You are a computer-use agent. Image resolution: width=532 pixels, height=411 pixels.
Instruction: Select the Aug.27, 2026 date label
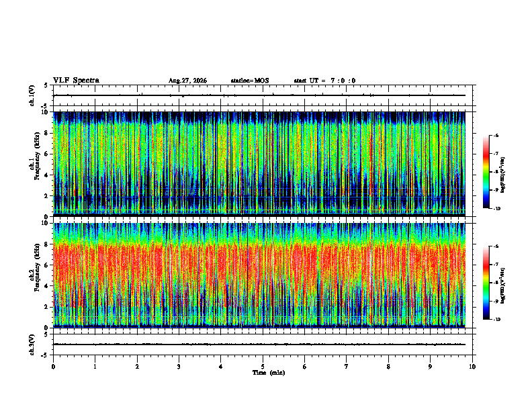tap(187, 81)
